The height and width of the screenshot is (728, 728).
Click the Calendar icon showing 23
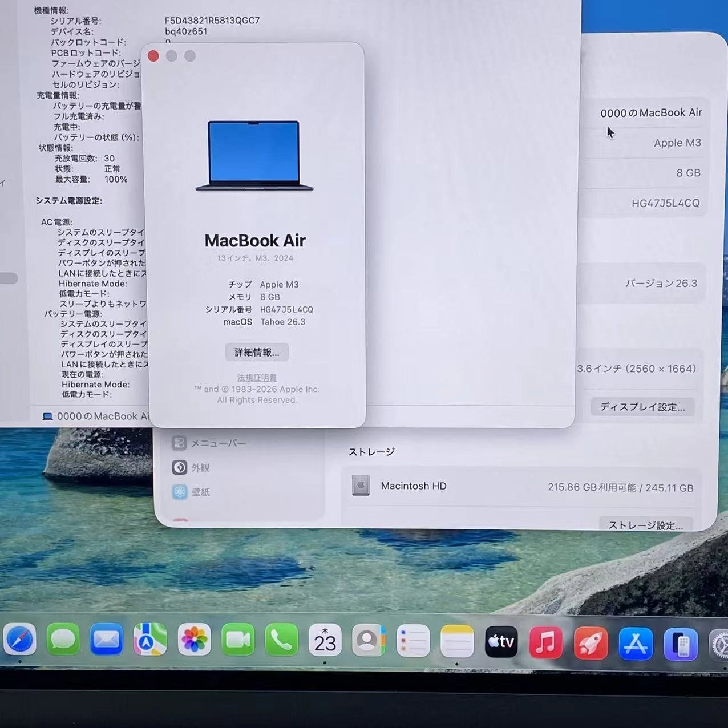pos(325,641)
